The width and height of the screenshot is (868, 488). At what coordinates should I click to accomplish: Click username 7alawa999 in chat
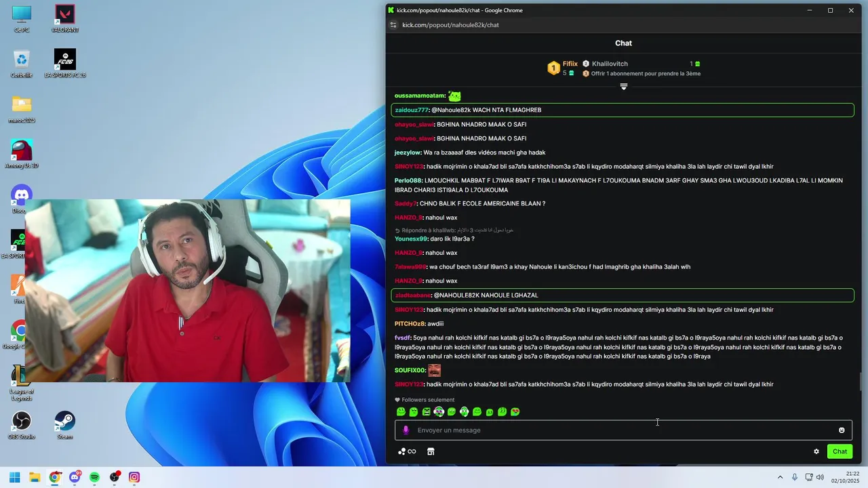point(410,267)
